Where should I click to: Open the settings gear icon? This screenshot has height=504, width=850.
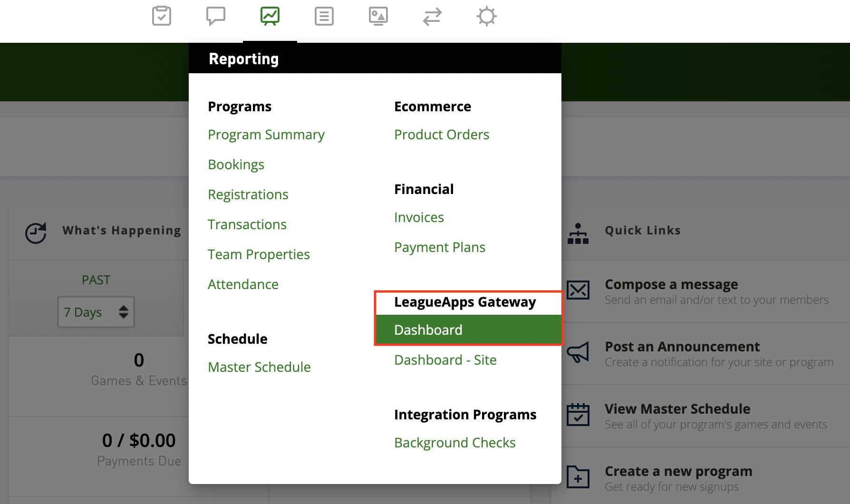coord(486,16)
